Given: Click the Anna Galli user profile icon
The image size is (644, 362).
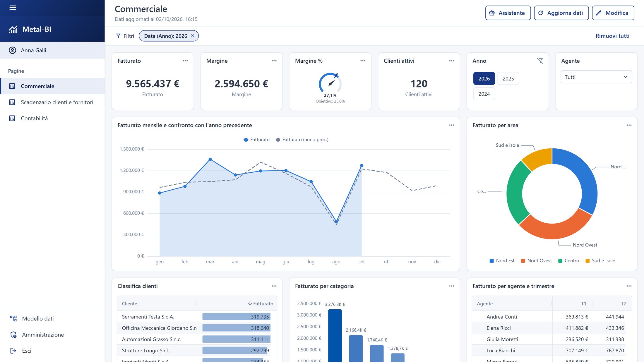Looking at the screenshot, I should (x=12, y=50).
